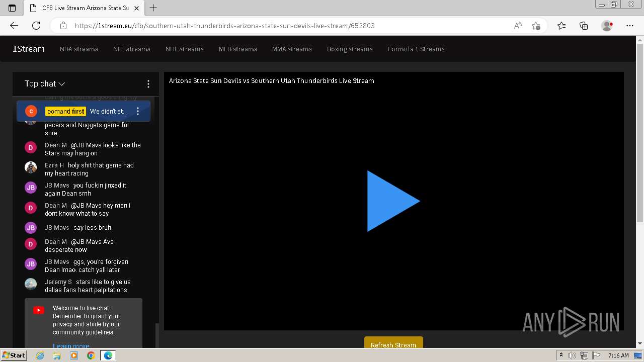Click JB Mavs jinxed it message
The width and height of the screenshot is (644, 362).
coord(86,190)
